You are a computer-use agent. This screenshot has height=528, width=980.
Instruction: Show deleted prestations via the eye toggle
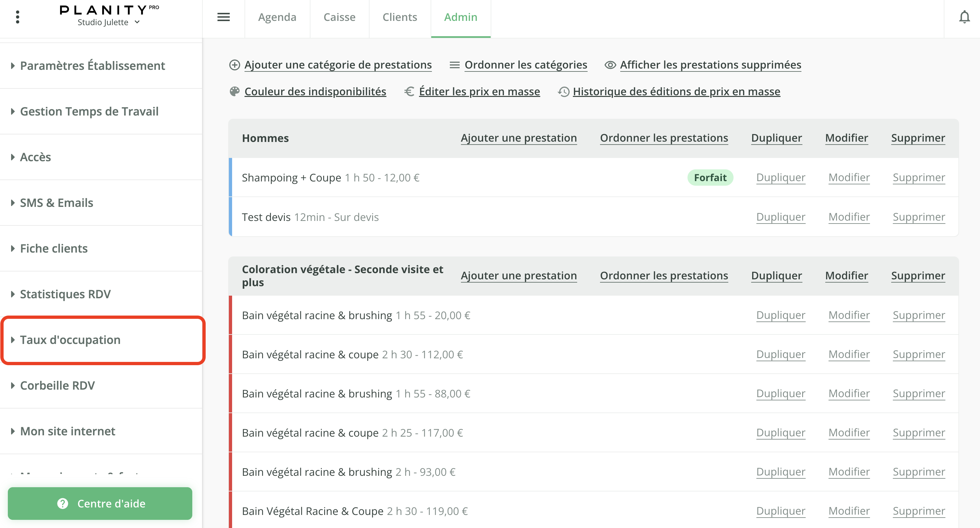(x=610, y=65)
